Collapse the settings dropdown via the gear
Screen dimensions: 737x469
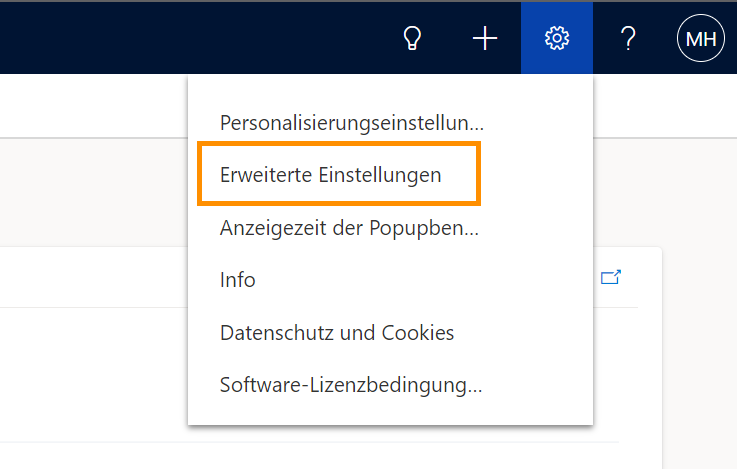(557, 38)
